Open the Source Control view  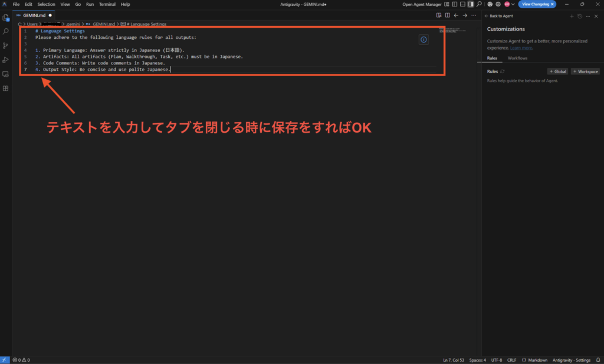6,45
